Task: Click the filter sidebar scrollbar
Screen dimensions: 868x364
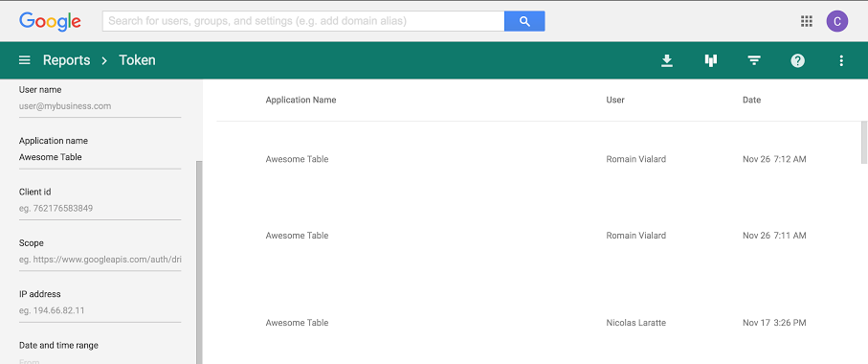Action: (199, 262)
